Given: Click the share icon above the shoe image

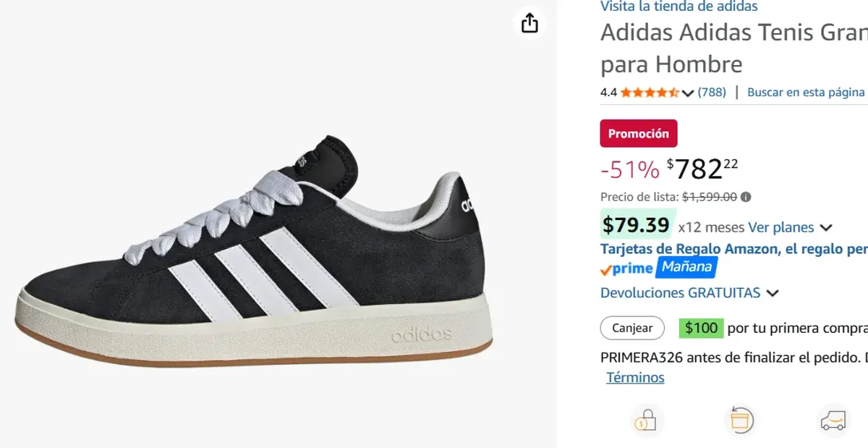Looking at the screenshot, I should tap(529, 22).
